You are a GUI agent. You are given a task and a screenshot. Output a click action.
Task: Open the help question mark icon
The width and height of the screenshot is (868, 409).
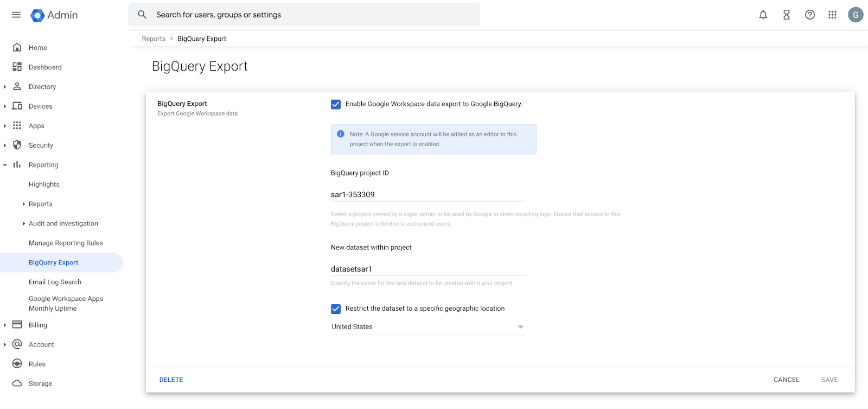pos(809,15)
